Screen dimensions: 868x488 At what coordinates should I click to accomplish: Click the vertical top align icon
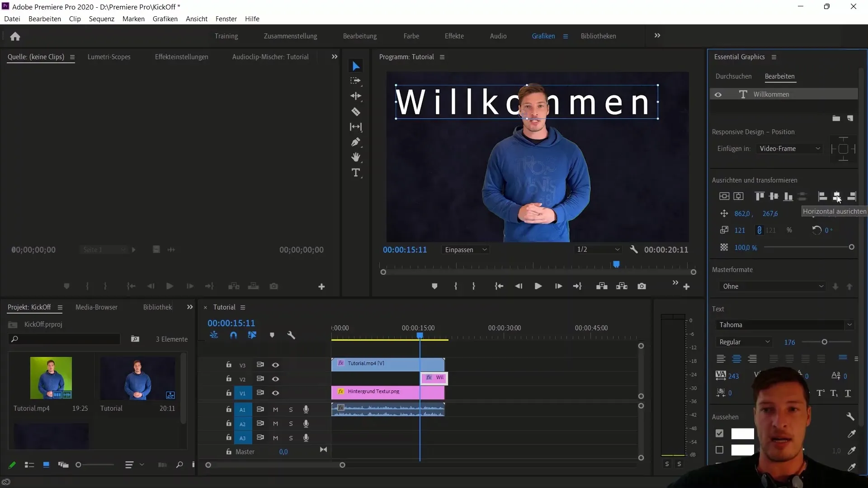[758, 196]
